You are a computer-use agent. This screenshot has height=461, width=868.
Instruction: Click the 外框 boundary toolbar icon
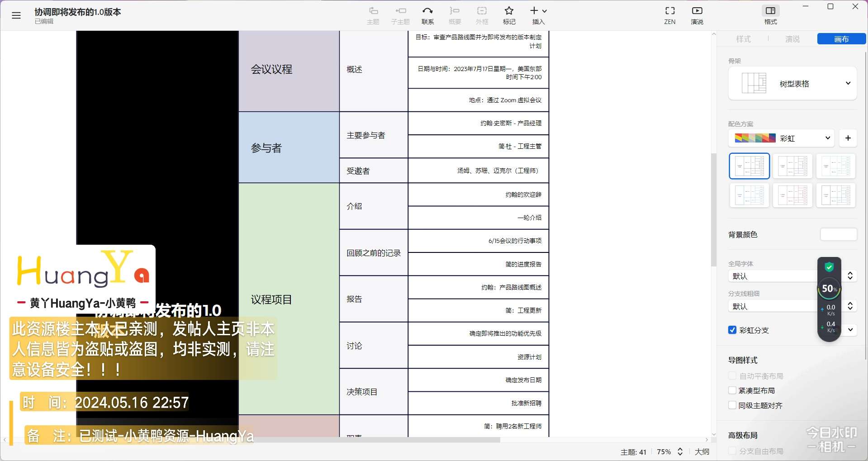482,15
